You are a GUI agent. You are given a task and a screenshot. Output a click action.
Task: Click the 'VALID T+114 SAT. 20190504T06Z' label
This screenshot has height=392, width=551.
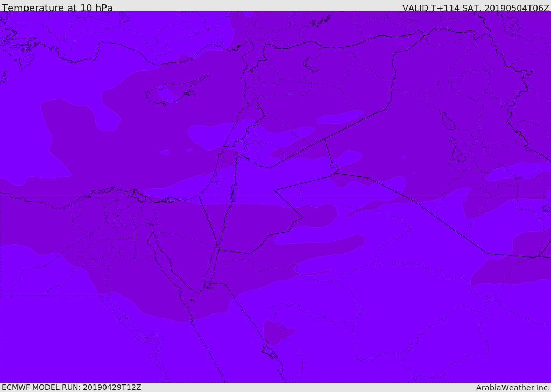point(476,8)
